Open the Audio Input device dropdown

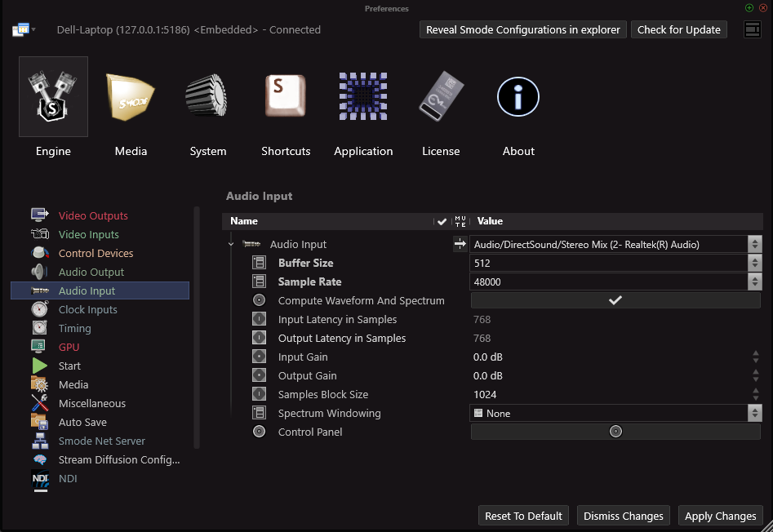(609, 244)
